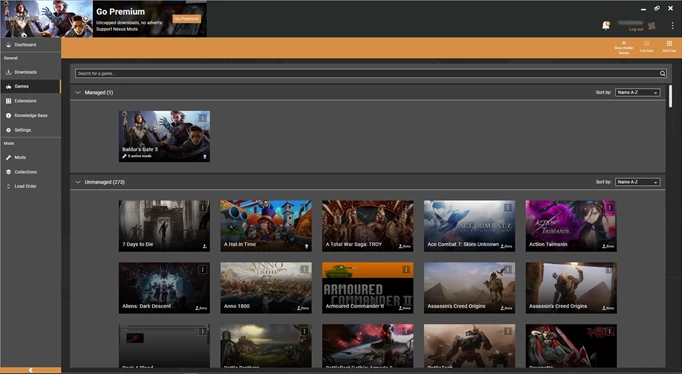Open the Anno 1800 card options menu
The image size is (682, 374).
[304, 270]
